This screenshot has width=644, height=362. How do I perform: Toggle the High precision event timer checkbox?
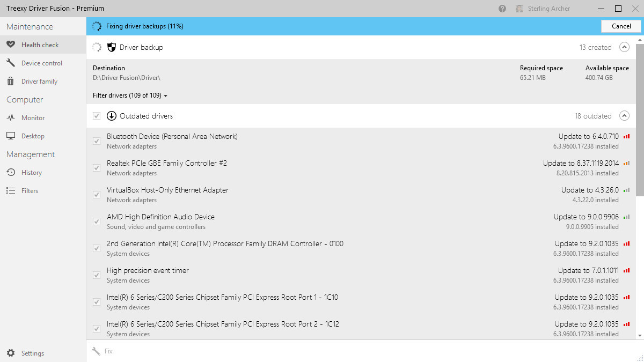pyautogui.click(x=97, y=275)
